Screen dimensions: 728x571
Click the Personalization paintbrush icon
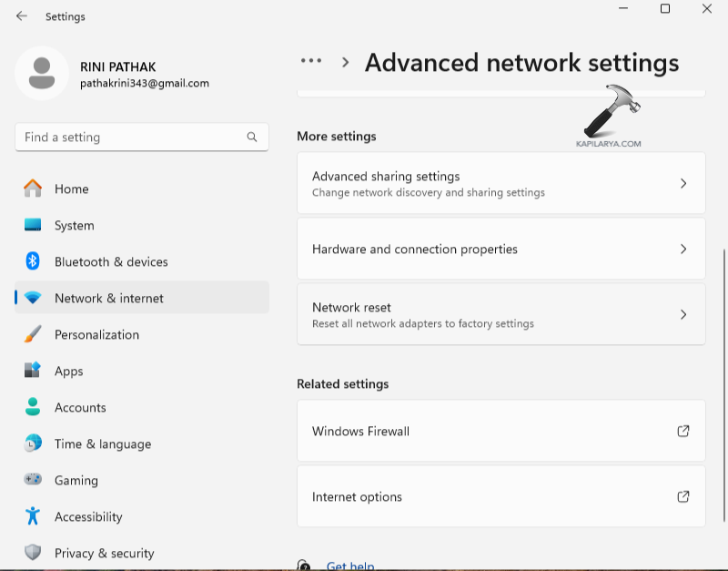[33, 334]
